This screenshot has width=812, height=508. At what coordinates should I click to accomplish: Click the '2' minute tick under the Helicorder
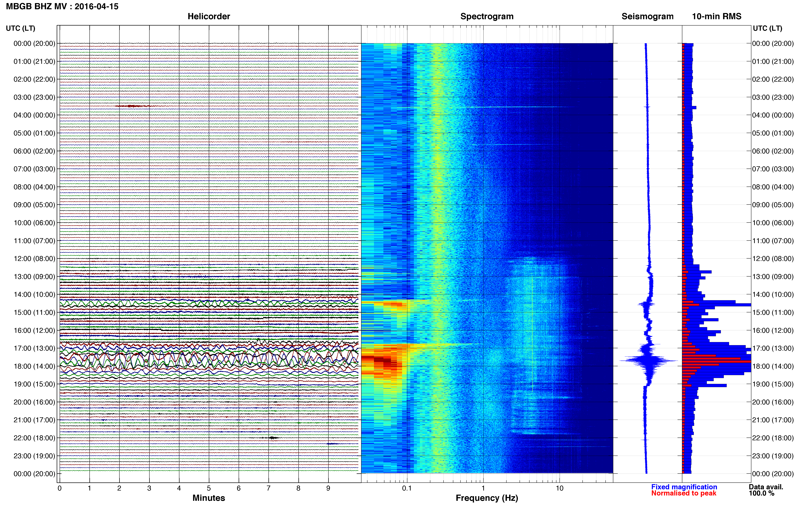click(119, 488)
